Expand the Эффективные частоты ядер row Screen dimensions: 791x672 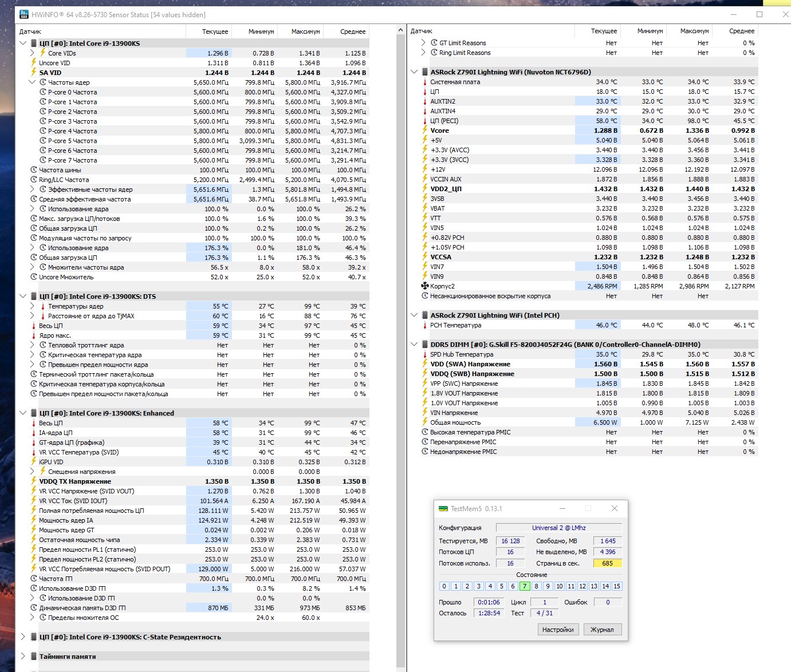pos(33,189)
